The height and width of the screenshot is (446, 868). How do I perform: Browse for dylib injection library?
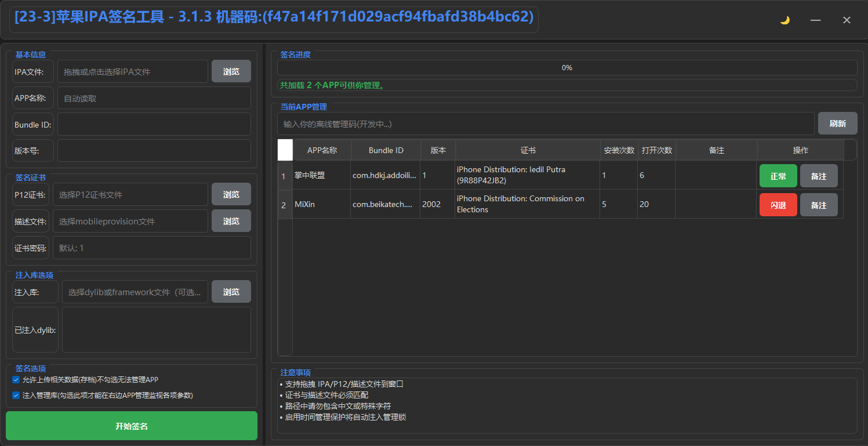[231, 292]
